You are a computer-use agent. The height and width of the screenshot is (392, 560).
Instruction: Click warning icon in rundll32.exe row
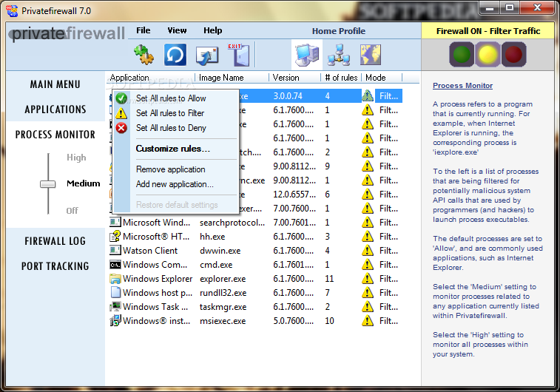[x=368, y=293]
